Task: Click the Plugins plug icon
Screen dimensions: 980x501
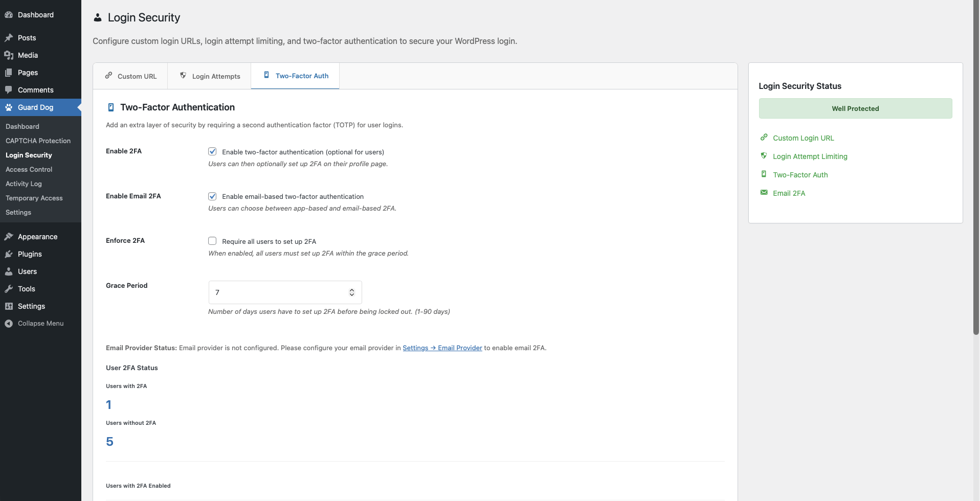Action: coord(9,254)
